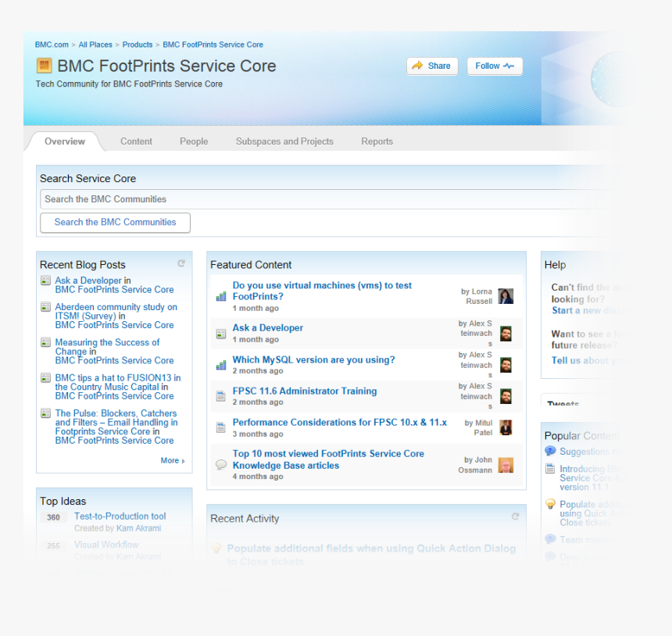672x636 pixels.
Task: Click document icon for Performance Considerations item
Action: click(221, 427)
